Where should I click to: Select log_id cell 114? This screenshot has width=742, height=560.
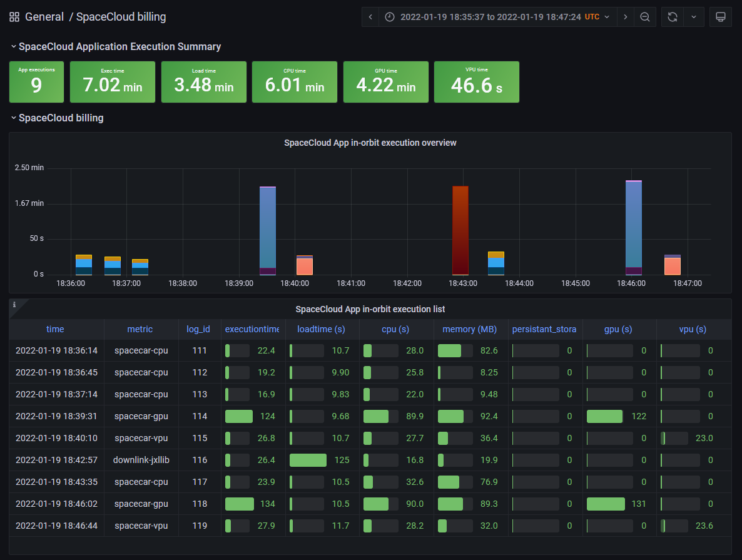(x=200, y=416)
